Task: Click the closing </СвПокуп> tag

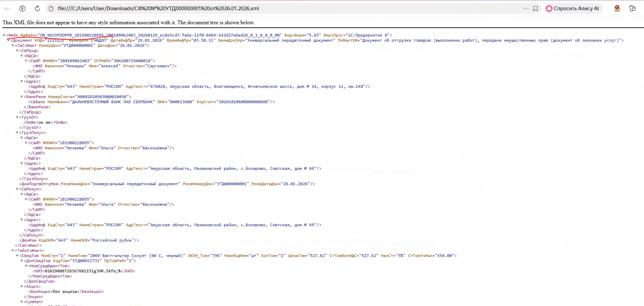Action: (x=31, y=235)
